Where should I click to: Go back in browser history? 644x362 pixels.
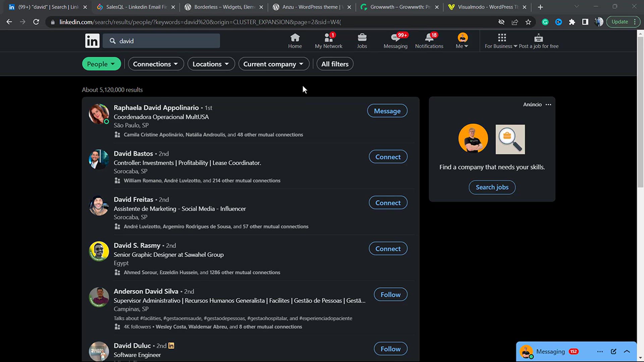coord(9,22)
